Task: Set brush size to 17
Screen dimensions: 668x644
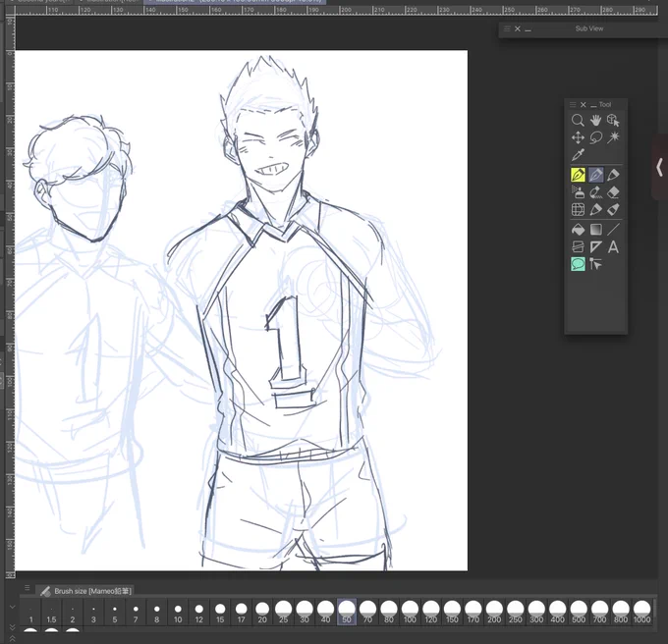Action: tap(241, 612)
